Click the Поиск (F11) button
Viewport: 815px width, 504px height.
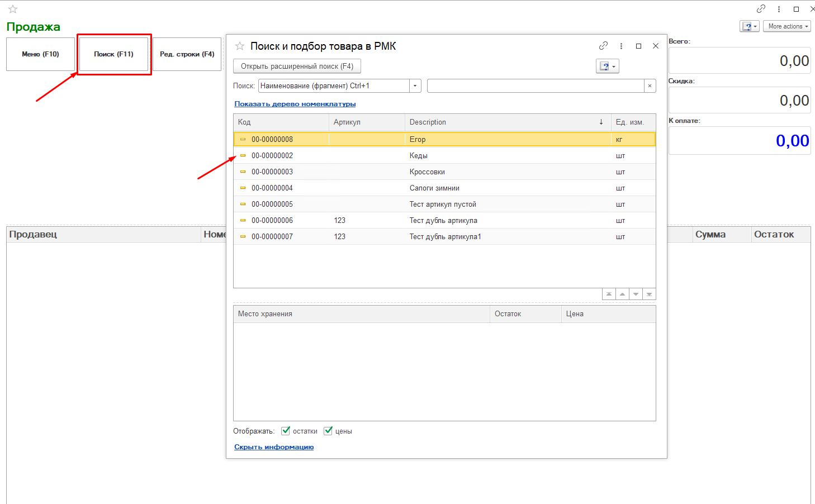[113, 54]
